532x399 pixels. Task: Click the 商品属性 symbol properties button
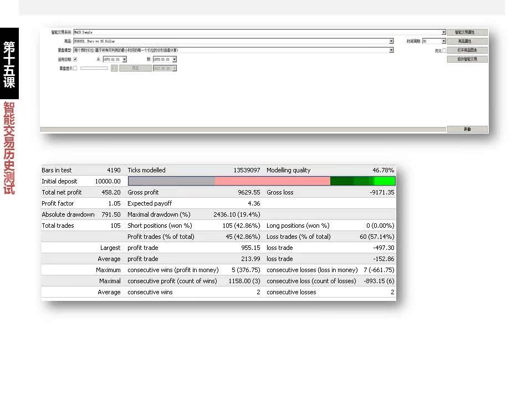(467, 42)
